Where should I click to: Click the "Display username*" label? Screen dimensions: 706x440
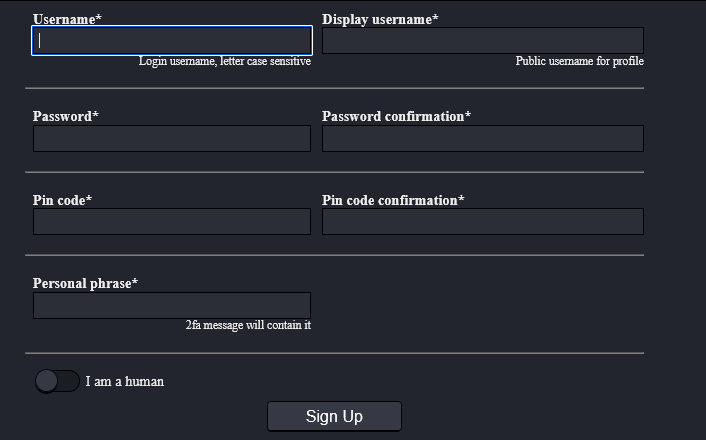tap(380, 19)
